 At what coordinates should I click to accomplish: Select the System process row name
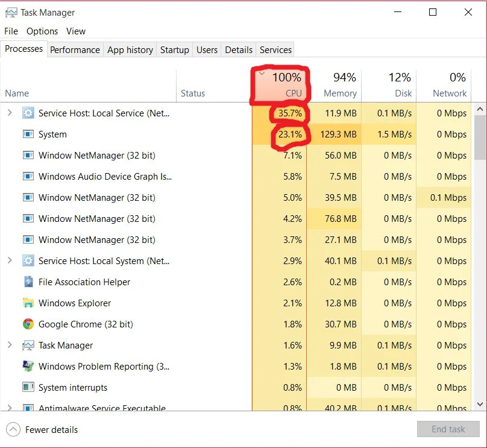[52, 134]
